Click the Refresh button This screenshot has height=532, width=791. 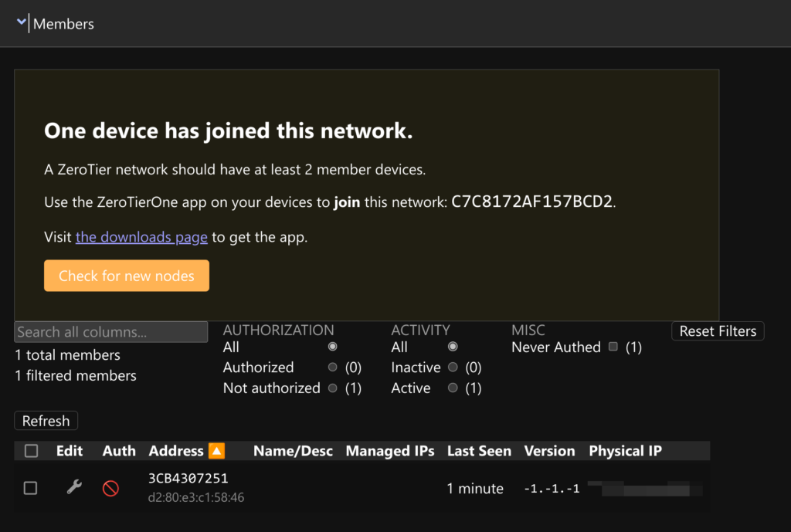point(46,421)
